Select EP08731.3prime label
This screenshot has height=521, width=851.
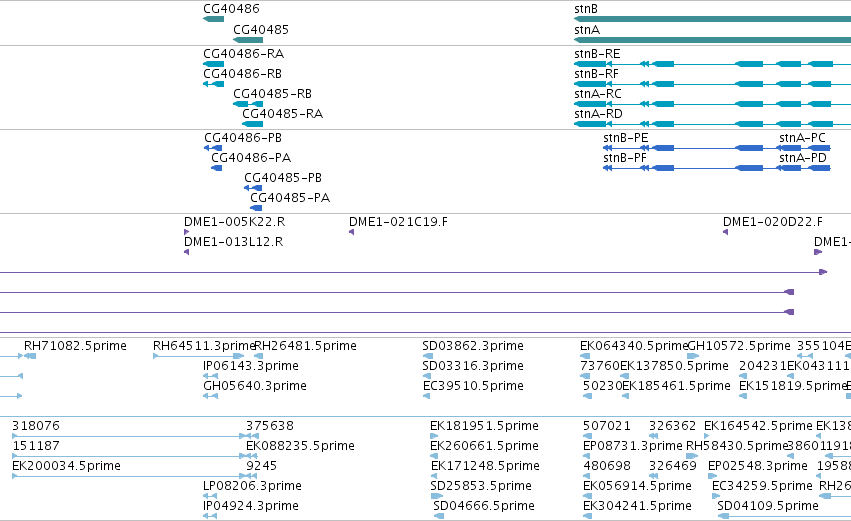pos(632,446)
